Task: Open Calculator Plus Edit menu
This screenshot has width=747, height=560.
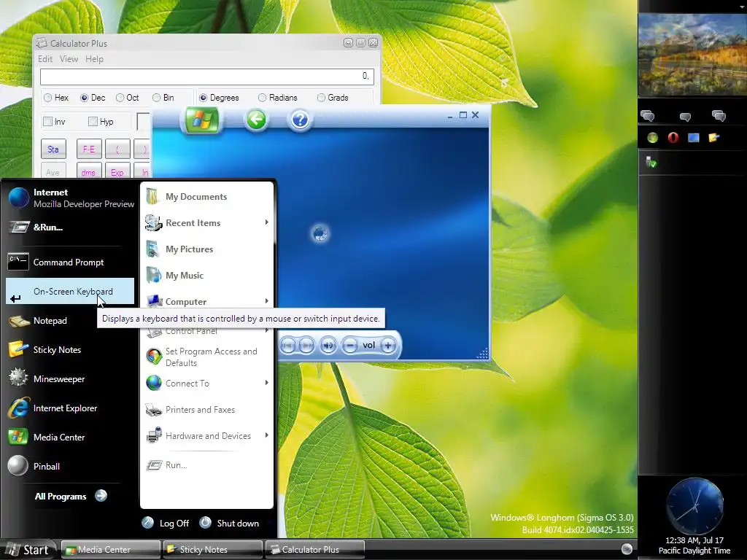Action: click(45, 59)
